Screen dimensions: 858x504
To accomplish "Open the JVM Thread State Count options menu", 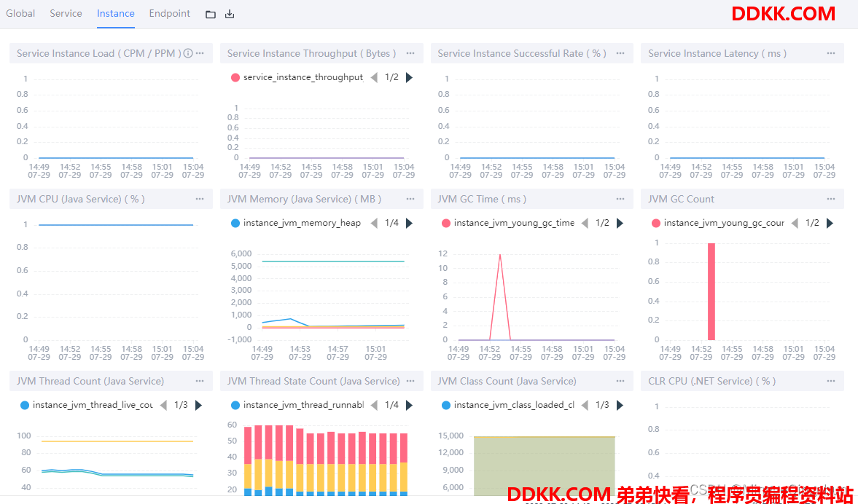I will [x=410, y=381].
